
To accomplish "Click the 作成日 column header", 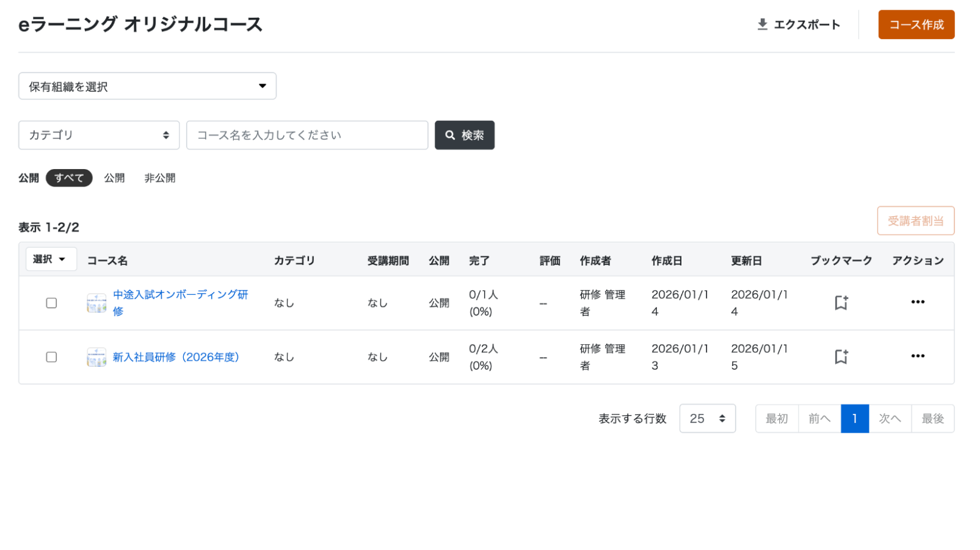I will coord(667,261).
